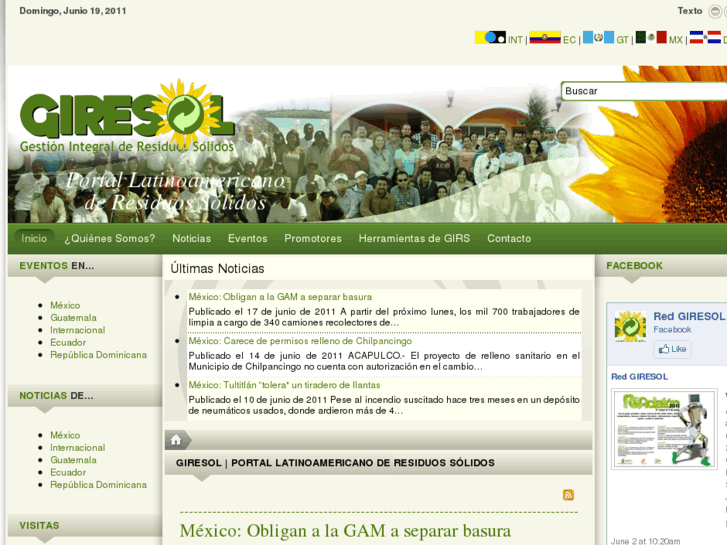This screenshot has height=545, width=727.
Task: Open Guatemala under Eventos en
Action: click(x=73, y=318)
